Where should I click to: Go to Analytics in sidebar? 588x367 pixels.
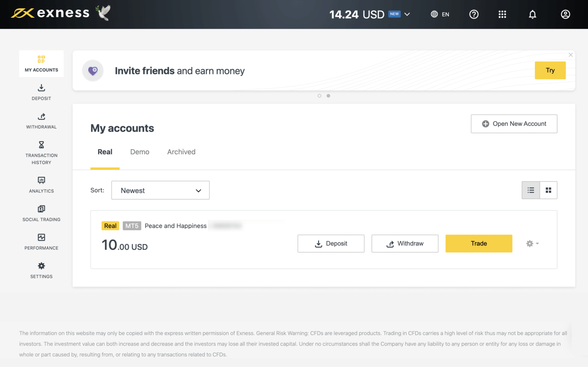pos(41,185)
